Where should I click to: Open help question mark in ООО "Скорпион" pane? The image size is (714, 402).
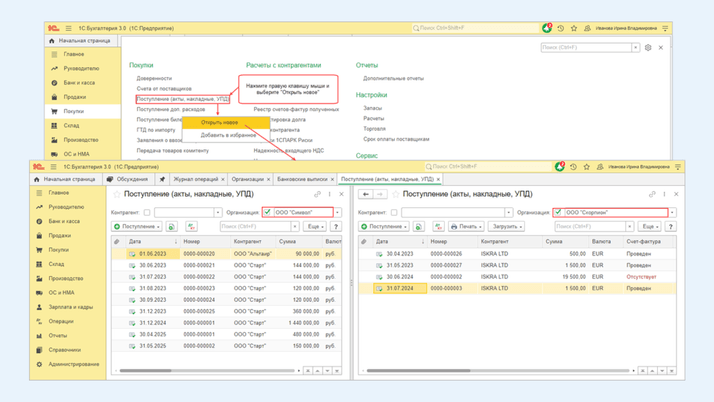point(671,226)
